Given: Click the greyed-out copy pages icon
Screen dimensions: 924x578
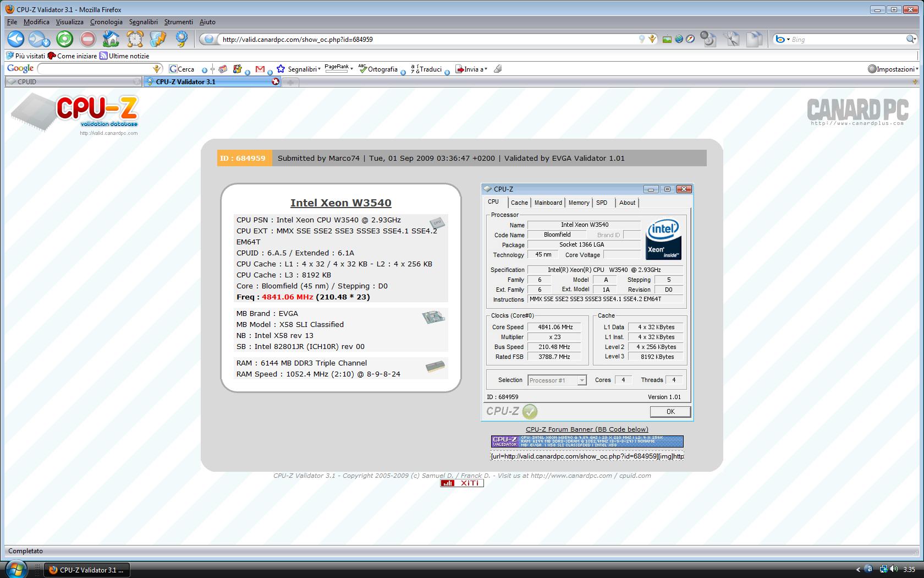Looking at the screenshot, I should [x=755, y=39].
